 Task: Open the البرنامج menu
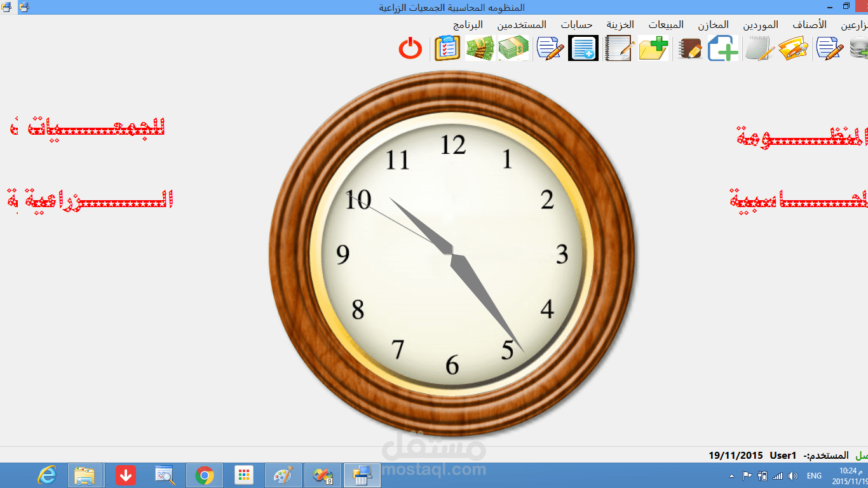468,25
